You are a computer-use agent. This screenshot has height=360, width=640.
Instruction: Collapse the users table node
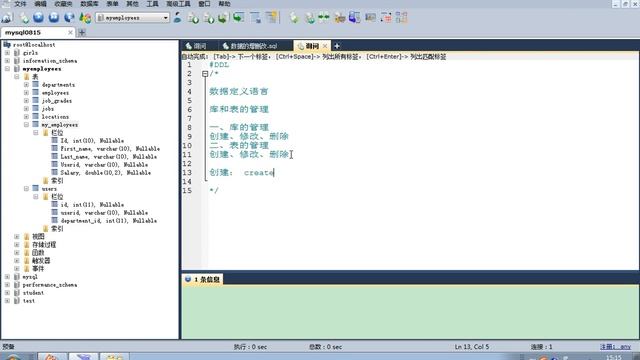26,189
